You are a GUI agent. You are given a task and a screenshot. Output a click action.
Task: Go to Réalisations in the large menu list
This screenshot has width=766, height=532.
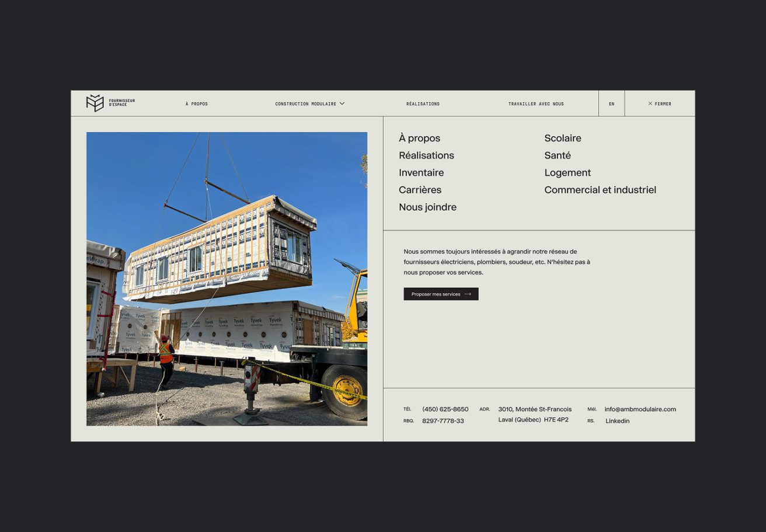click(426, 155)
